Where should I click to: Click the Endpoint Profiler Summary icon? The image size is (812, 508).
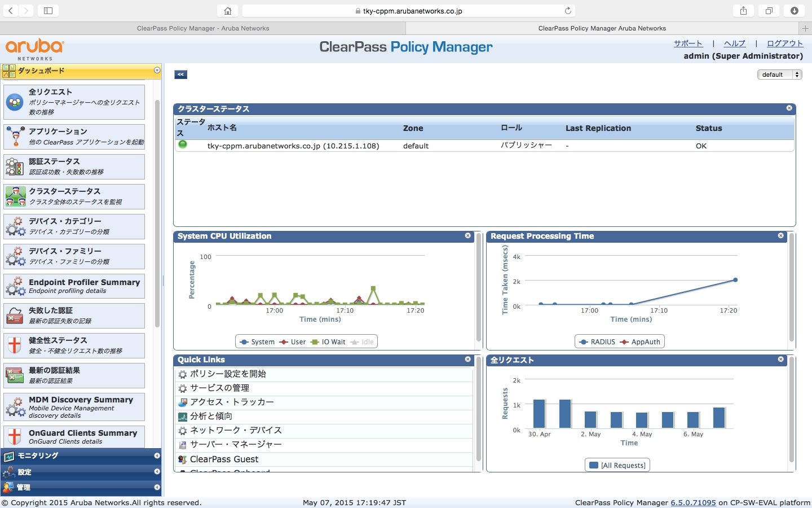click(x=15, y=286)
